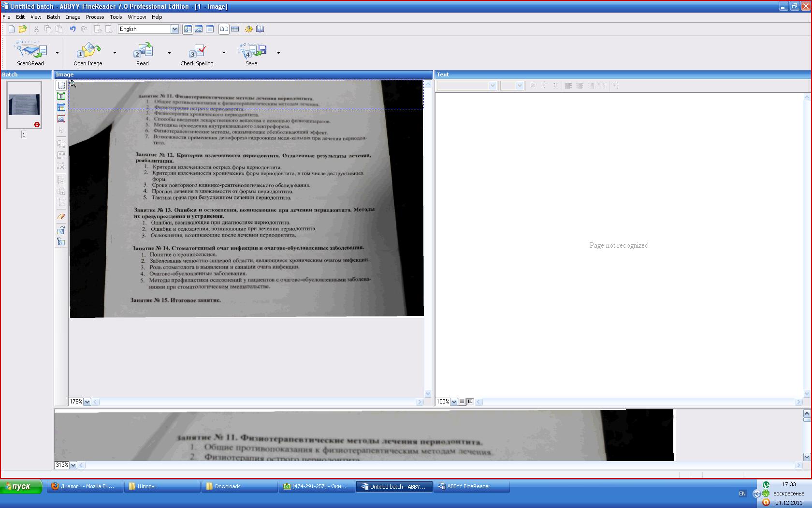The width and height of the screenshot is (812, 508).
Task: Rotate image clockwise with rotate-right icon
Action: [61, 230]
